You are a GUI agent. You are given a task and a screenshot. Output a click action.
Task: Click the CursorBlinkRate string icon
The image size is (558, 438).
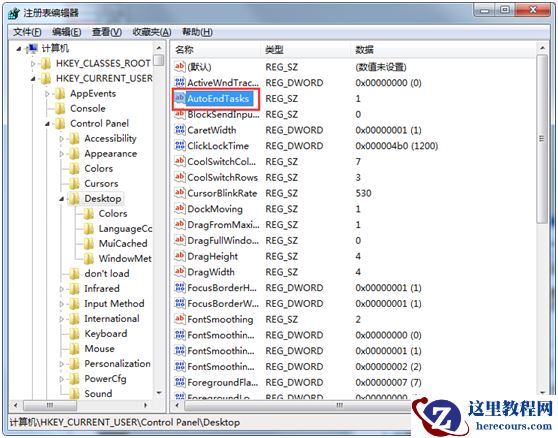(x=180, y=193)
